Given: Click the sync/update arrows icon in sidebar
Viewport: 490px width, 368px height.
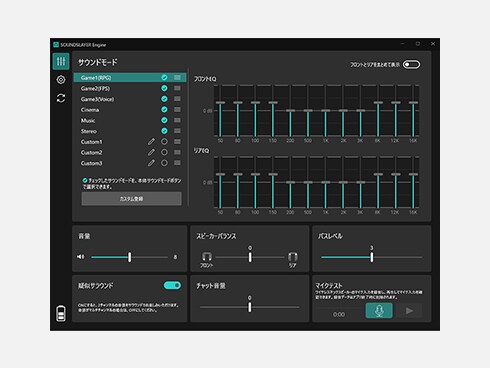Looking at the screenshot, I should (61, 98).
